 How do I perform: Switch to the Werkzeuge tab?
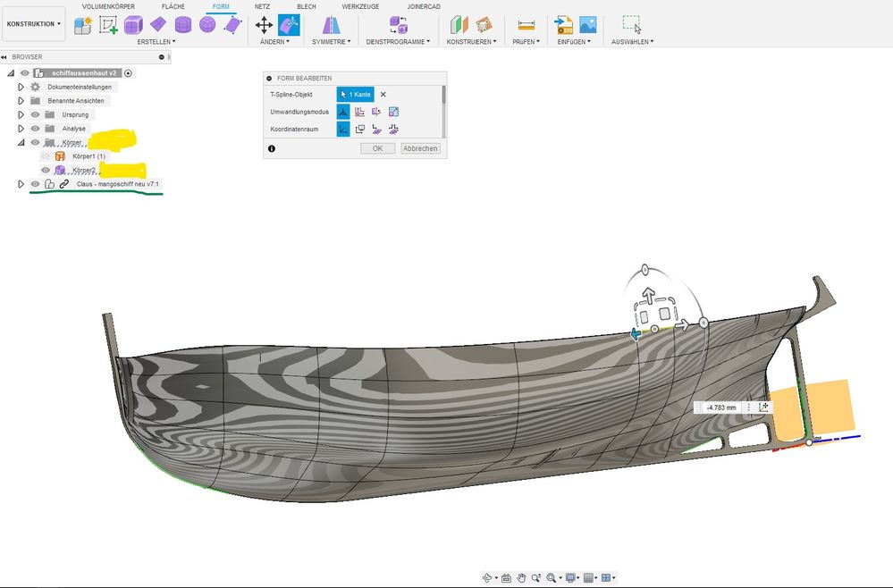point(360,7)
